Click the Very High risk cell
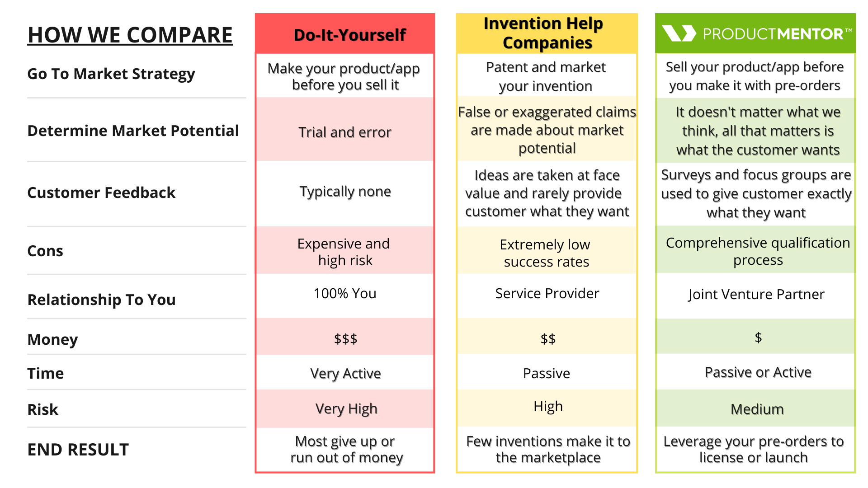The image size is (868, 488). (346, 409)
